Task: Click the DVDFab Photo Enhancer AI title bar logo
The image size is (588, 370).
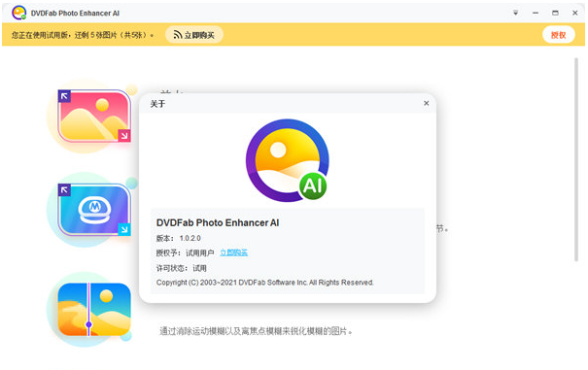Action: [18, 13]
